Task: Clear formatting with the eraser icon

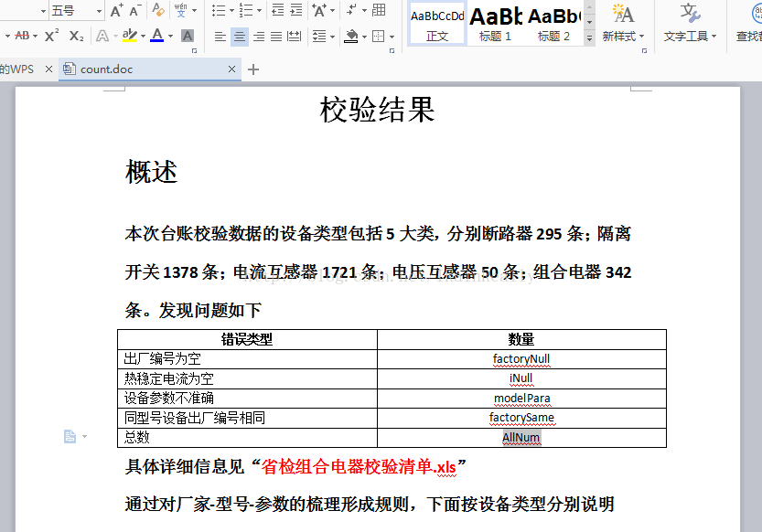Action: point(158,10)
